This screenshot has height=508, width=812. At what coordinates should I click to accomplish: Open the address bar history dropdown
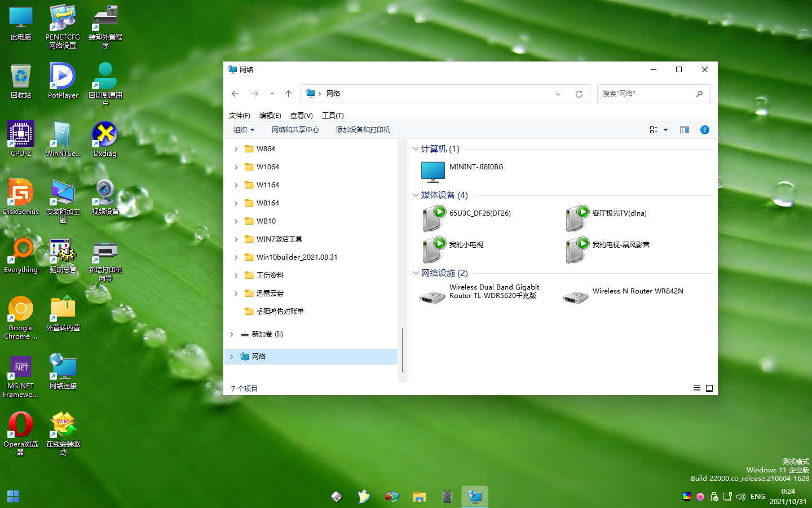coord(558,94)
